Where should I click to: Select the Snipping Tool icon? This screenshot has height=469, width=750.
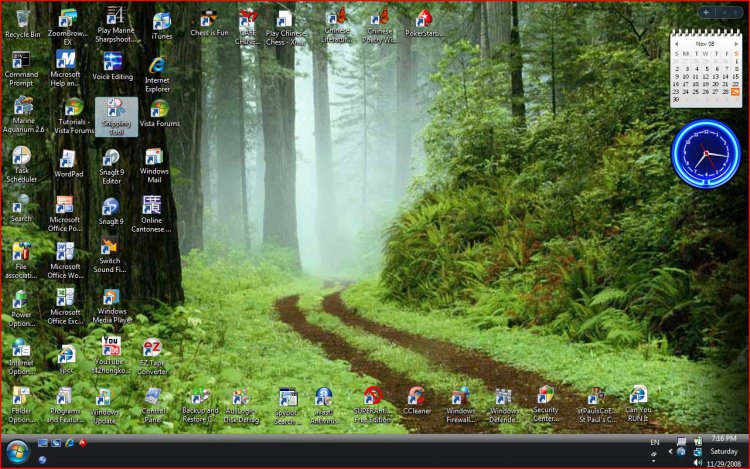pyautogui.click(x=116, y=117)
